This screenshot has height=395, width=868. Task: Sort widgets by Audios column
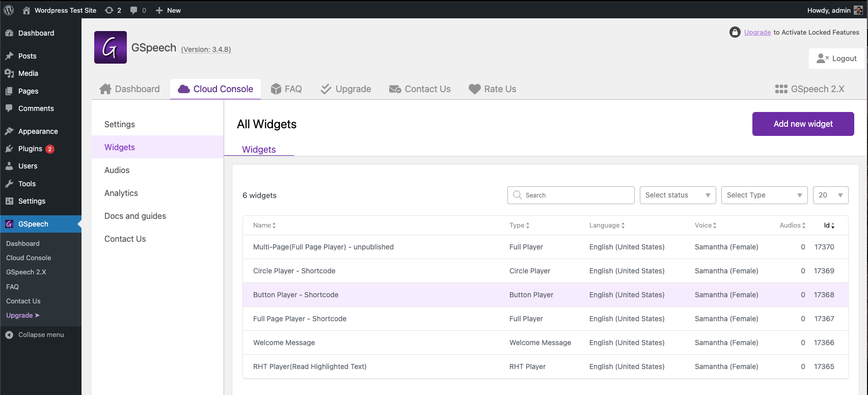793,225
